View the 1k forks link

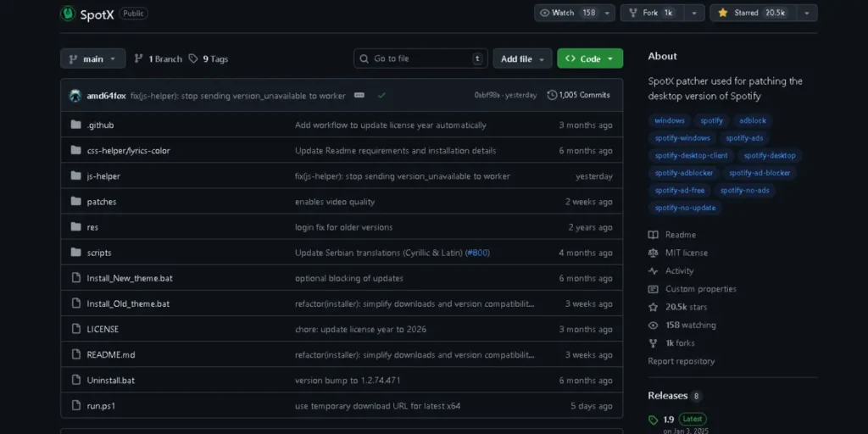[671, 342]
